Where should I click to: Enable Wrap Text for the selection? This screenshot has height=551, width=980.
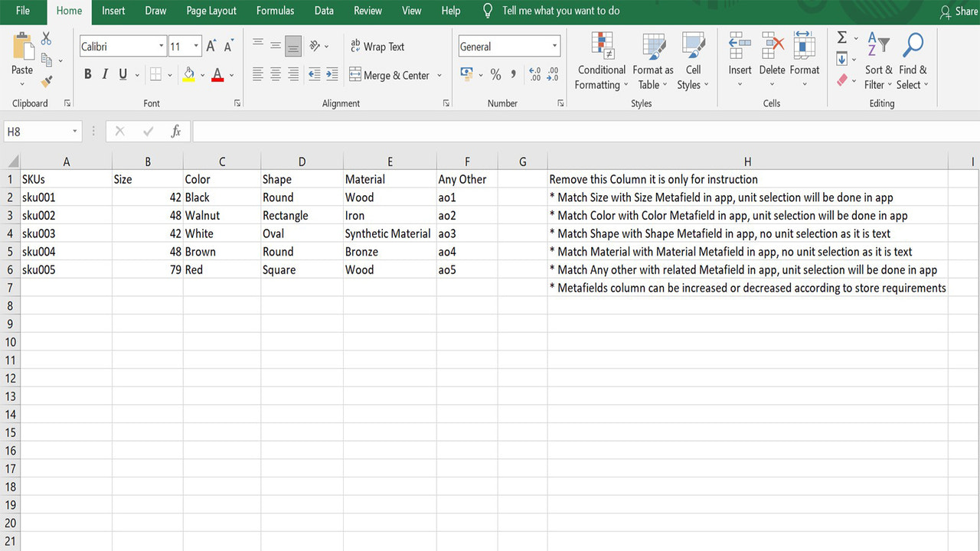pos(377,47)
